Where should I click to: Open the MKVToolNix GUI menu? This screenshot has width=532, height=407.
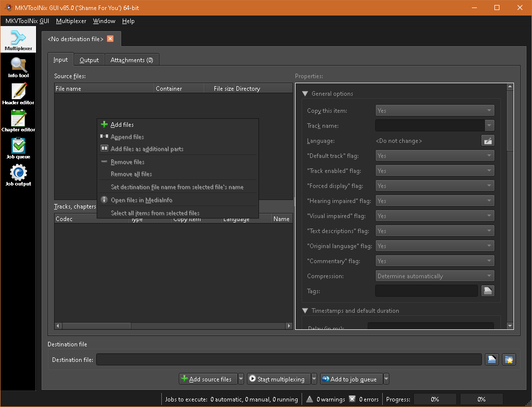(x=28, y=21)
